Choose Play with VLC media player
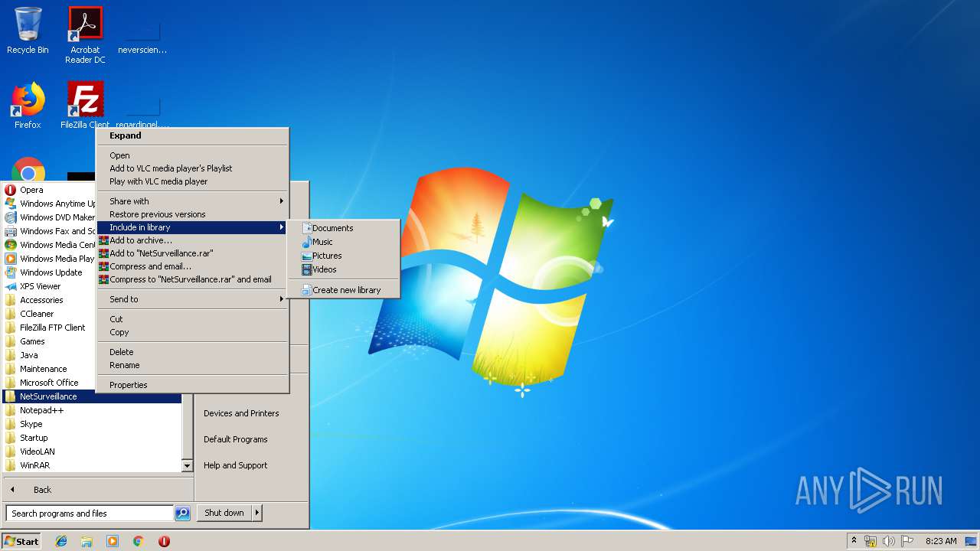Viewport: 980px width, 551px height. coord(192,181)
